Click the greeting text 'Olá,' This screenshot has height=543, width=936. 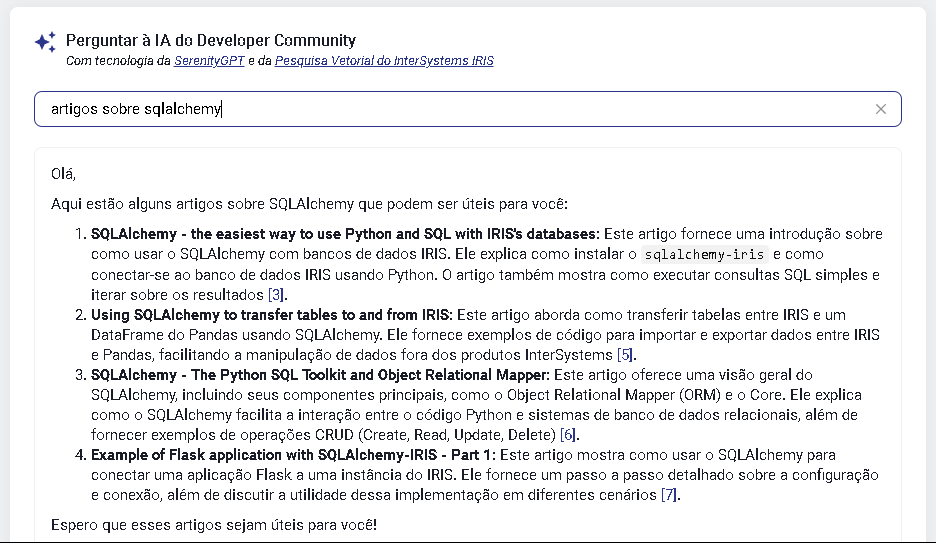[63, 174]
